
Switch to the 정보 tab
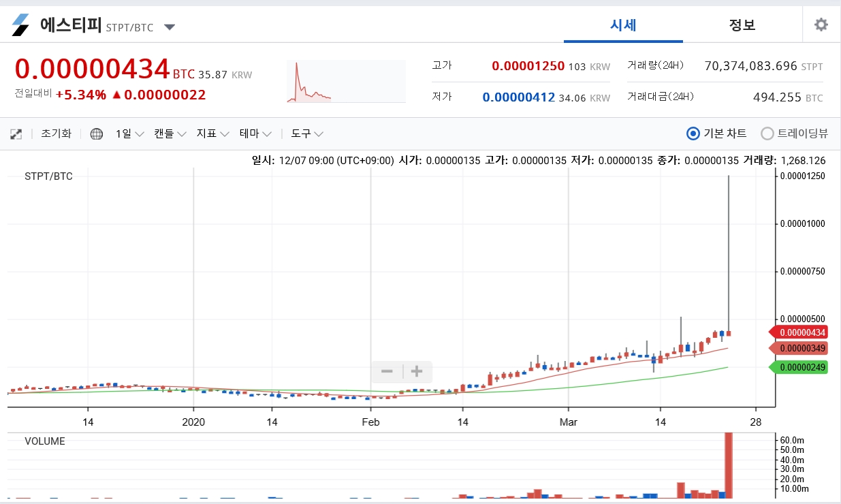(742, 25)
